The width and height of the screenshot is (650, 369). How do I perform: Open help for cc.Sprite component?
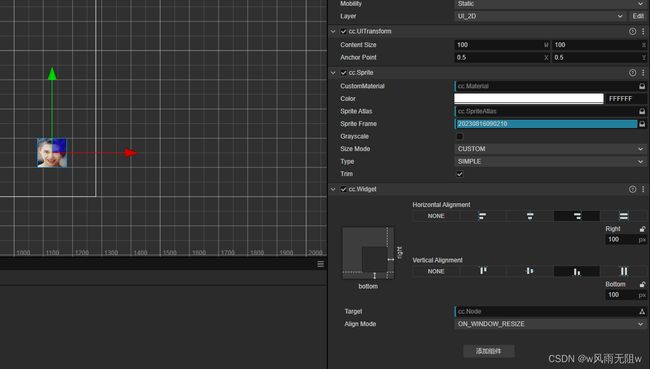pyautogui.click(x=632, y=73)
